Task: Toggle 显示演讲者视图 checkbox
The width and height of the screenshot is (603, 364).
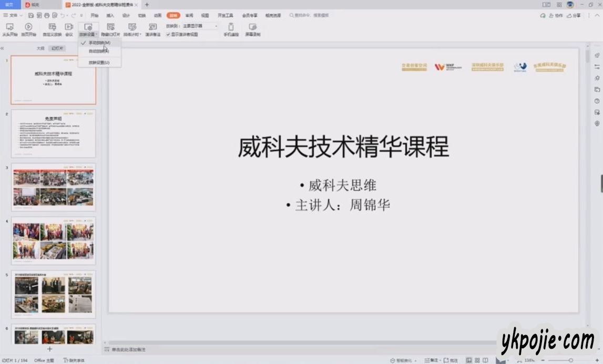Action: tap(168, 35)
